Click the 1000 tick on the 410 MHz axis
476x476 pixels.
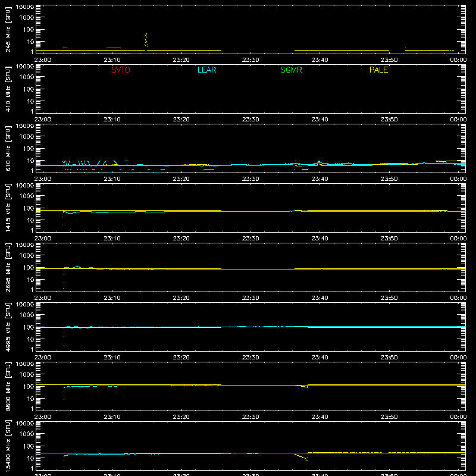pyautogui.click(x=27, y=77)
